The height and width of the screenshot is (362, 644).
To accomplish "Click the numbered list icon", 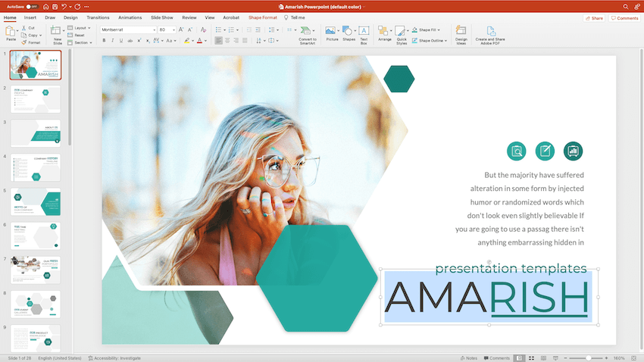I will coord(231,30).
